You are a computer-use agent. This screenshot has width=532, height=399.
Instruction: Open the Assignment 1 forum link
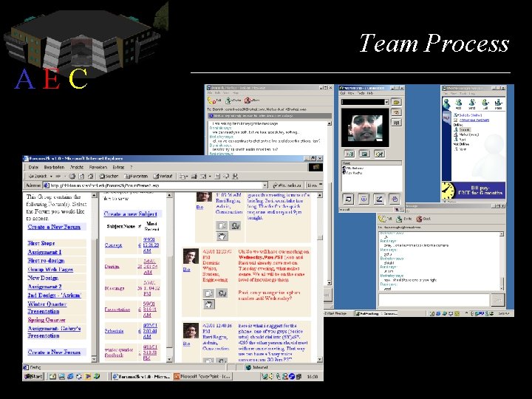[x=44, y=252]
